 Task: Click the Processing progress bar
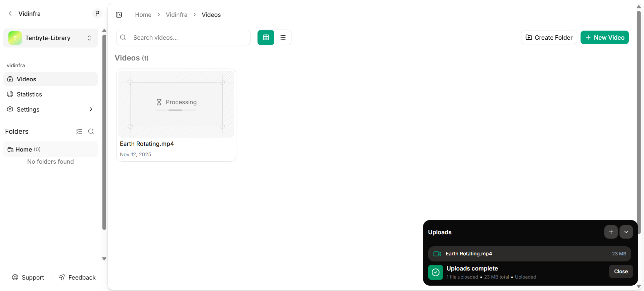click(176, 110)
